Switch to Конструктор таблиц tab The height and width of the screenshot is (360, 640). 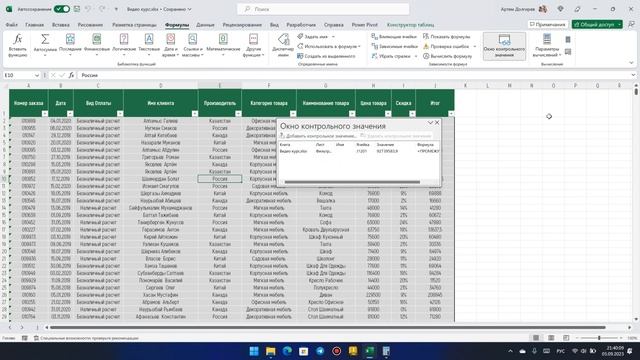[x=410, y=25]
